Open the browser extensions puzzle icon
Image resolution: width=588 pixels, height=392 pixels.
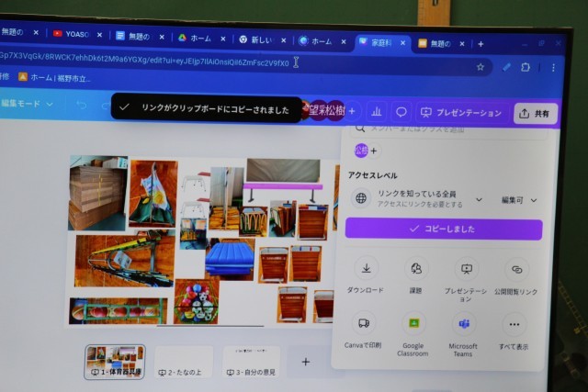526,67
